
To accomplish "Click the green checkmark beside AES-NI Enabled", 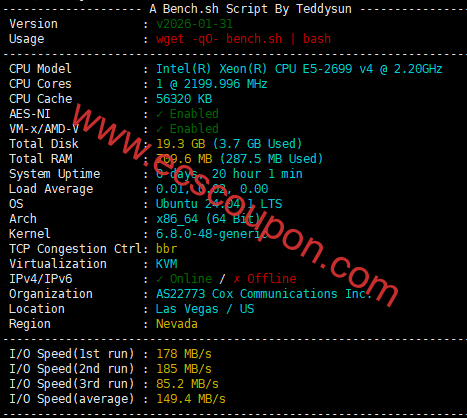I will (160, 114).
